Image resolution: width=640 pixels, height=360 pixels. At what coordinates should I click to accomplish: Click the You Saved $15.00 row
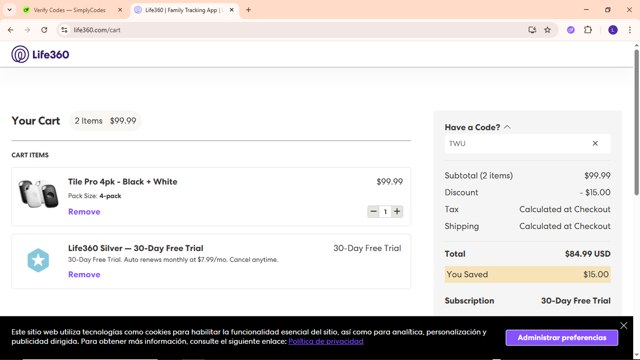coord(528,274)
